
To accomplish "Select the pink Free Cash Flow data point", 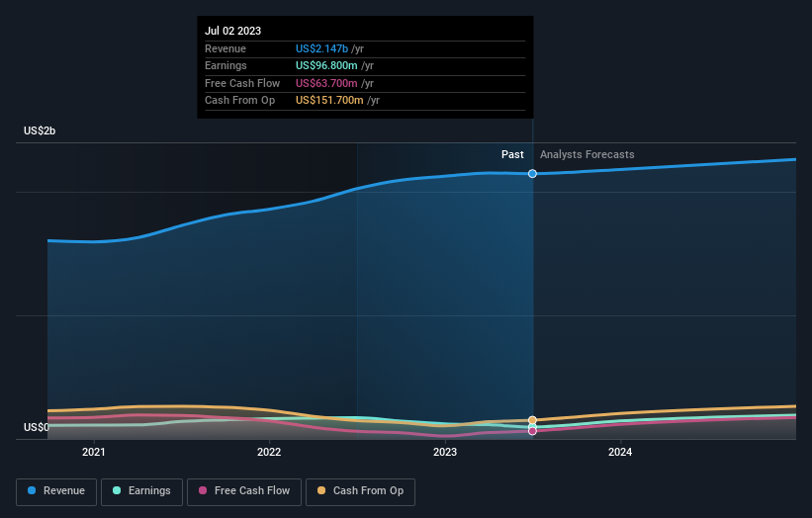I will (x=532, y=431).
